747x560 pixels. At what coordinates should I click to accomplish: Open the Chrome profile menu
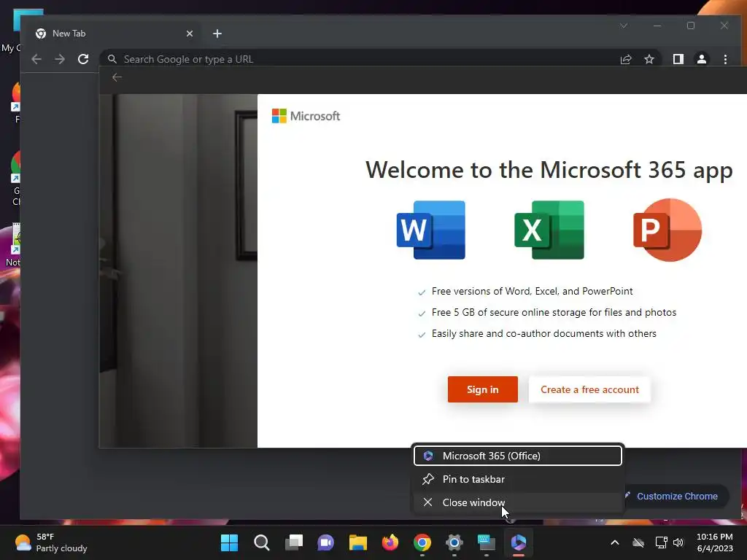[x=701, y=59]
